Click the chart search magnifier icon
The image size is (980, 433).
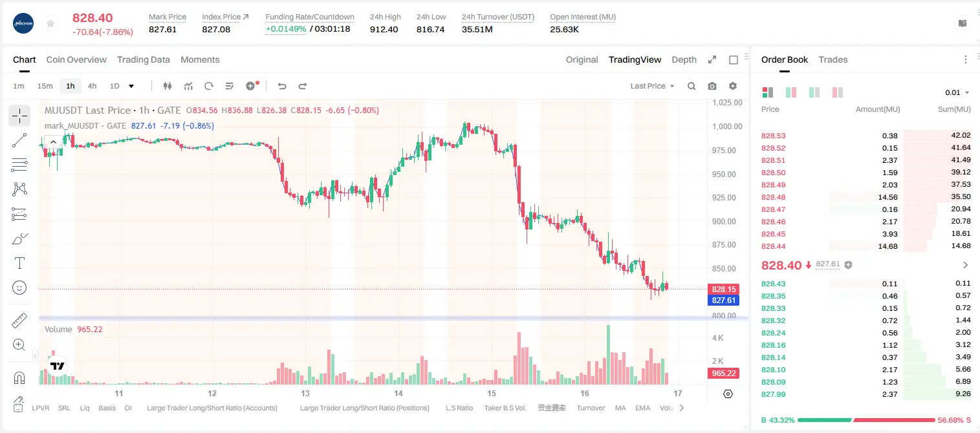pyautogui.click(x=691, y=86)
